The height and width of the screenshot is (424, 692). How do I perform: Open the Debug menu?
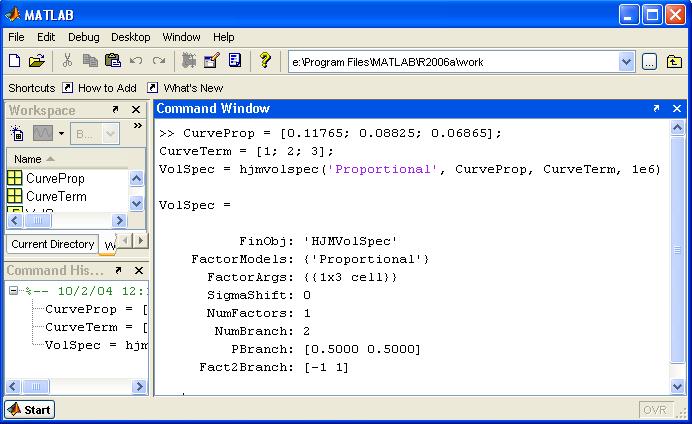tap(83, 37)
